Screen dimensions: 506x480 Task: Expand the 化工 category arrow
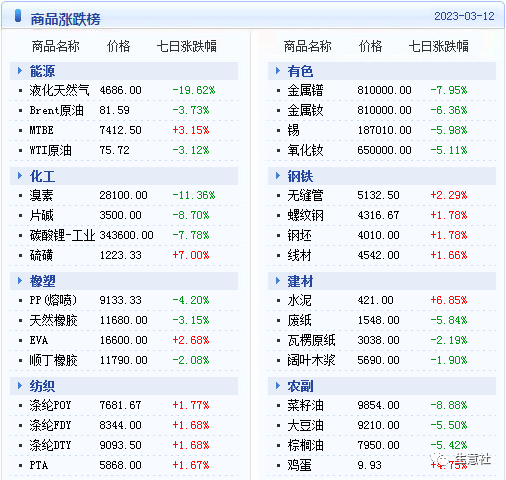tap(20, 176)
